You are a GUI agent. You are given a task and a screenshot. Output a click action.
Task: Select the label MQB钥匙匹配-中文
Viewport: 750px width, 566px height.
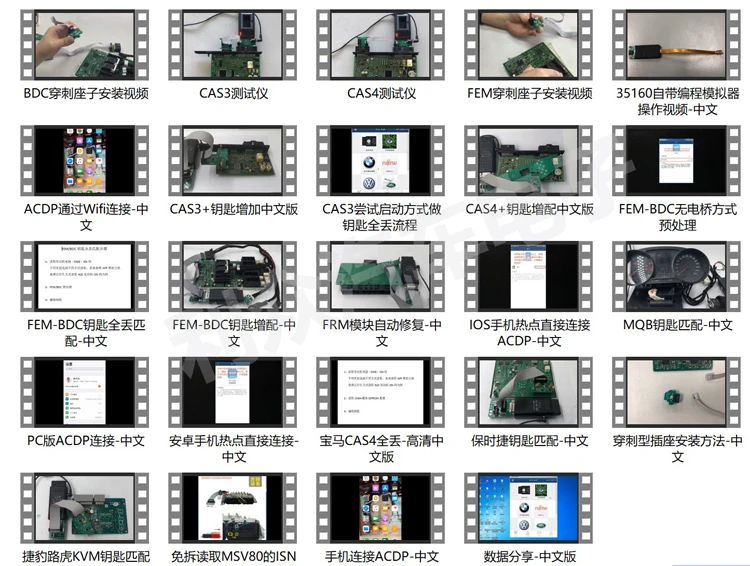point(677,325)
